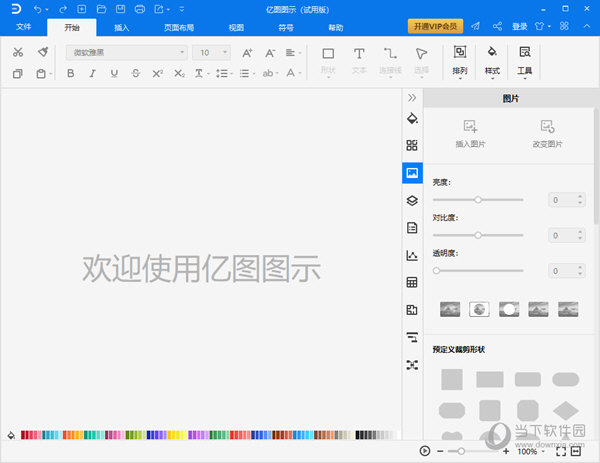The width and height of the screenshot is (600, 463).
Task: Click the 透明度 transparency slider
Action: coord(478,271)
